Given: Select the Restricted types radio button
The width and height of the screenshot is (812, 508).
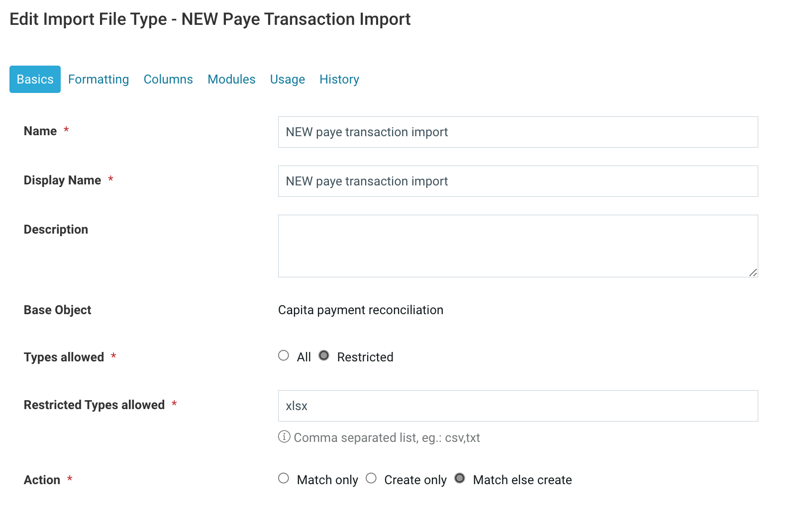Looking at the screenshot, I should tap(324, 356).
